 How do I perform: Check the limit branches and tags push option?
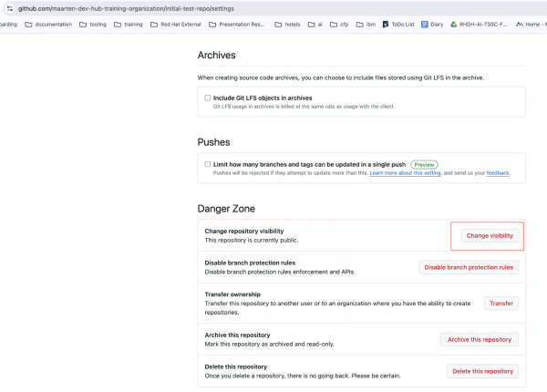(x=208, y=164)
